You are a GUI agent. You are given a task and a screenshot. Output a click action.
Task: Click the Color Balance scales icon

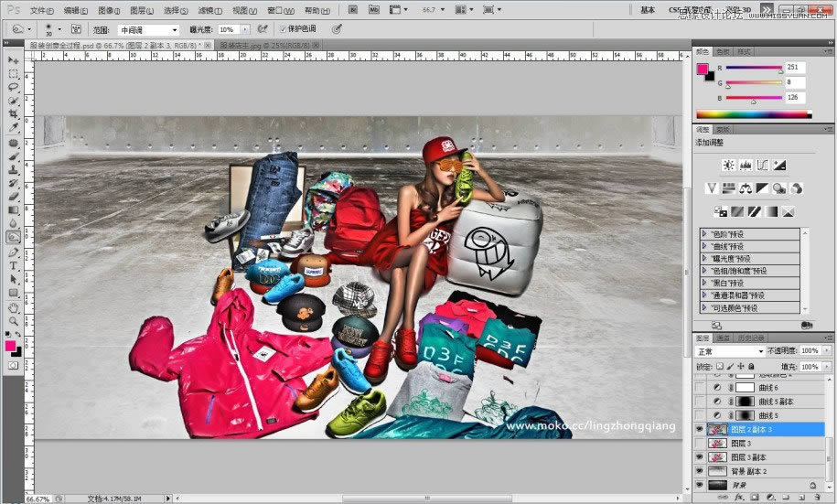coord(745,188)
